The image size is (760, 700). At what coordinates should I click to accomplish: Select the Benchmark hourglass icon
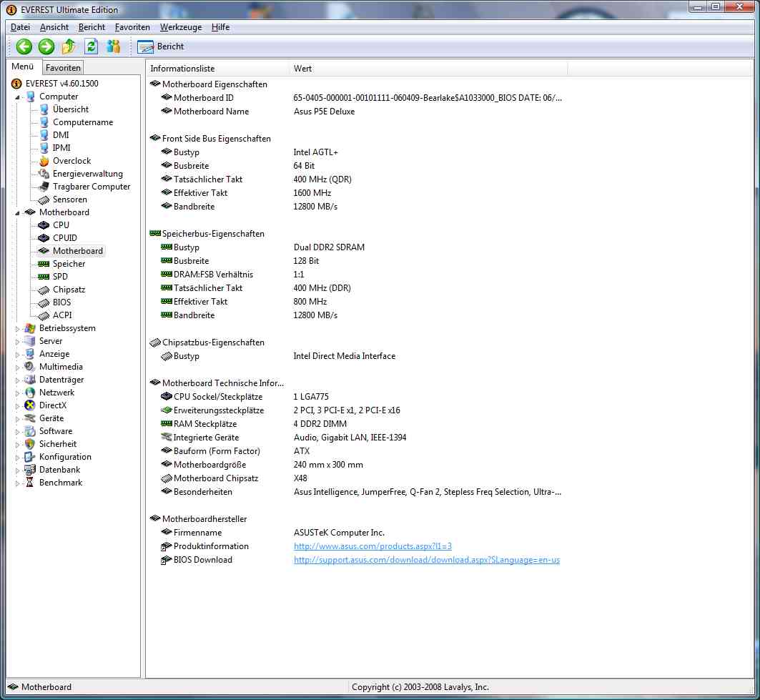30,483
